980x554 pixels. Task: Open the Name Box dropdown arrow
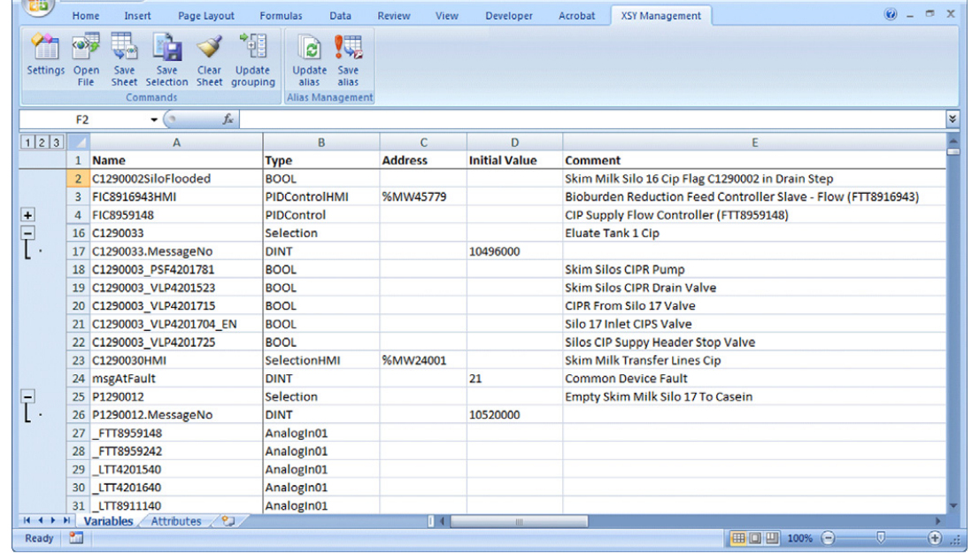pos(154,119)
